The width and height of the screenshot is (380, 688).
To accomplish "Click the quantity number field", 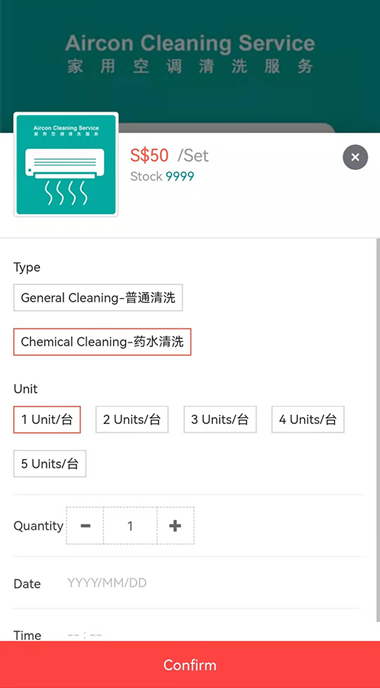I will (x=130, y=526).
